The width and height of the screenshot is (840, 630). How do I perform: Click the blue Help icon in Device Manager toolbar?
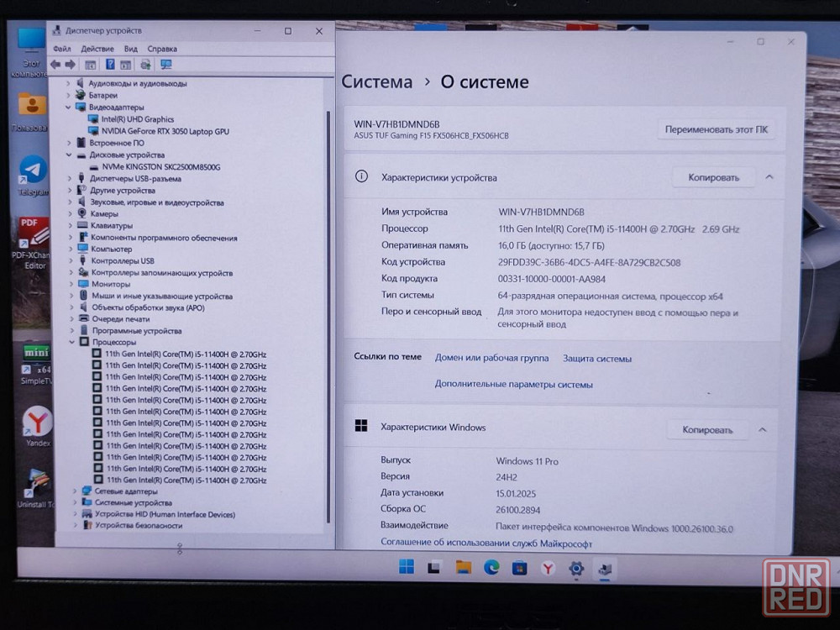click(x=110, y=65)
